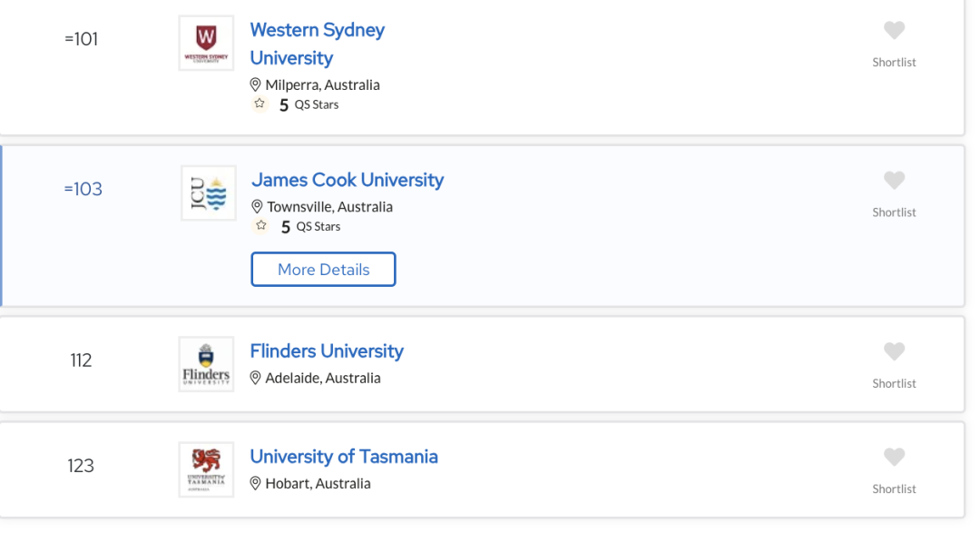Toggle the James Cook University shortlist heart
The height and width of the screenshot is (533, 980).
[x=894, y=180]
